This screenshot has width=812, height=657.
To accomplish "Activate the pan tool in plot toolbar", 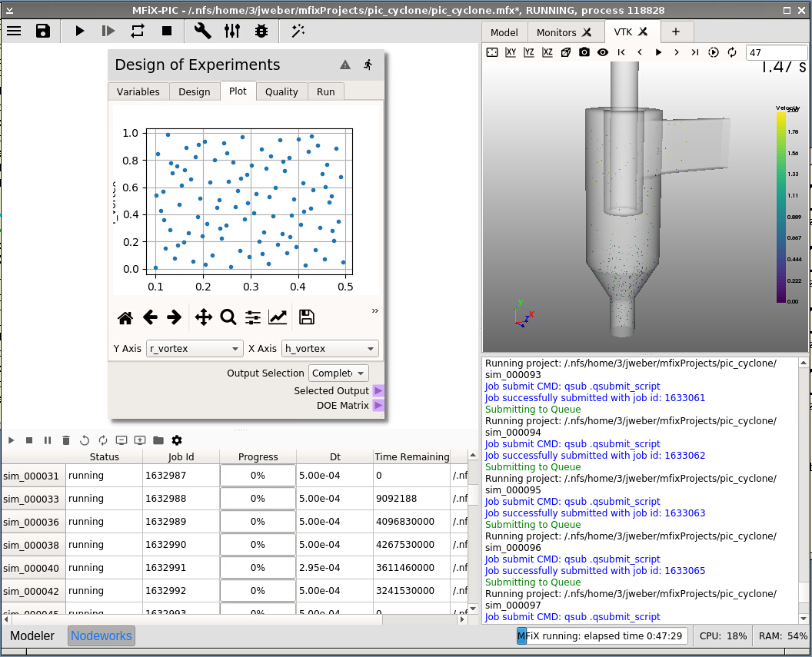I will [204, 317].
